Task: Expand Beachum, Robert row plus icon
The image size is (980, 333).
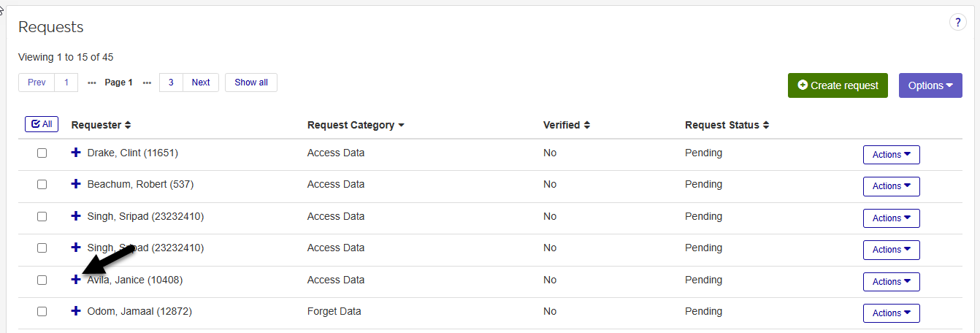Action: [76, 185]
